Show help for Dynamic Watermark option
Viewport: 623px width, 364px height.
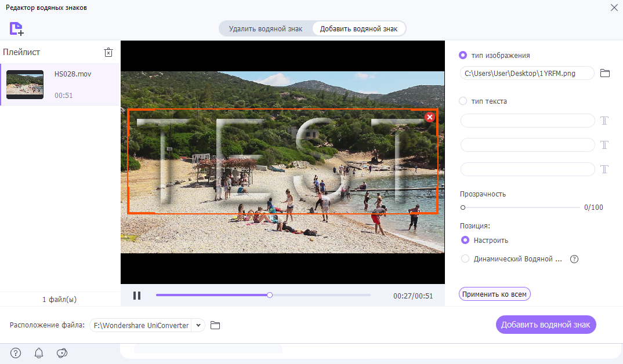point(574,259)
